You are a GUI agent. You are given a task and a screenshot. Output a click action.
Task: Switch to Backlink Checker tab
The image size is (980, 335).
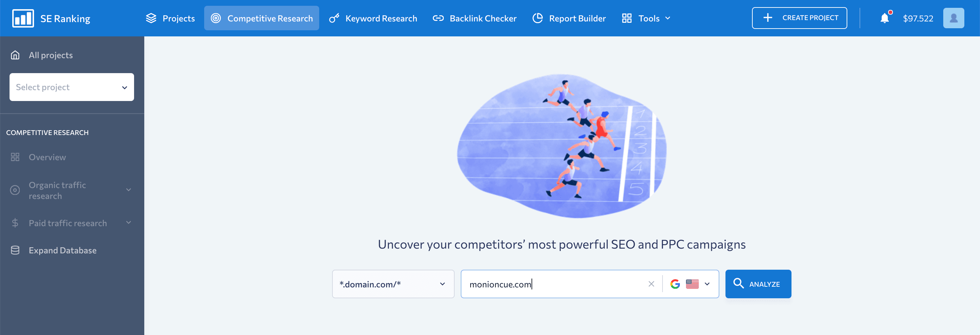click(474, 18)
